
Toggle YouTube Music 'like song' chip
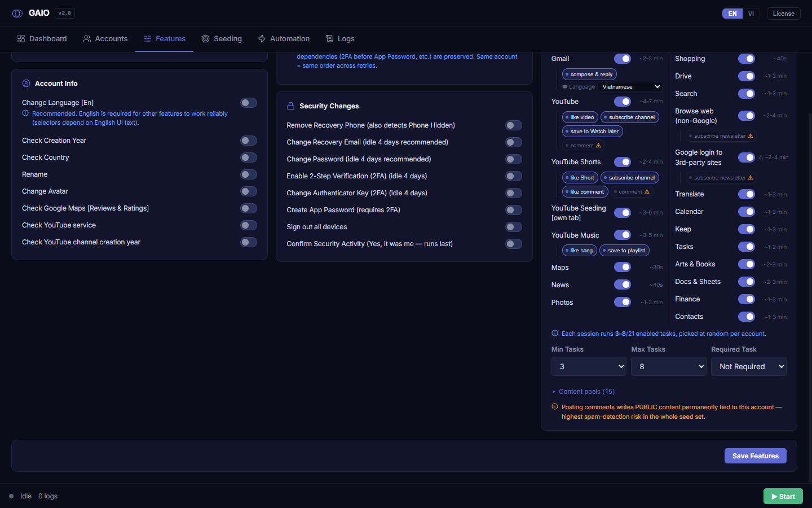tap(580, 251)
